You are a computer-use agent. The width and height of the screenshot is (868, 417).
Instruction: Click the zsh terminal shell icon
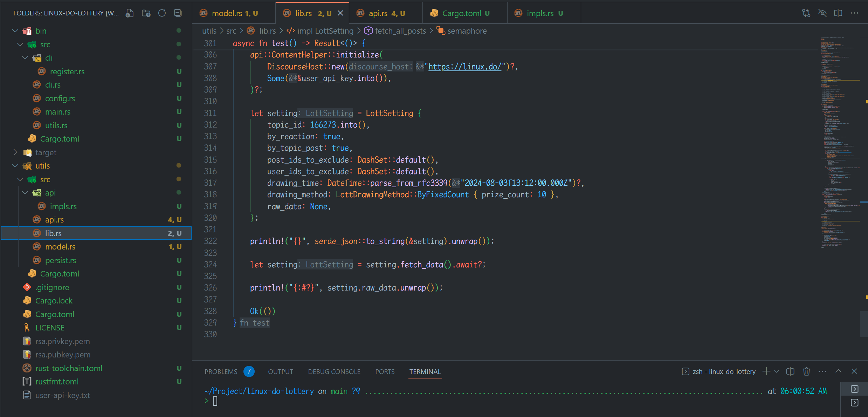pyautogui.click(x=686, y=371)
